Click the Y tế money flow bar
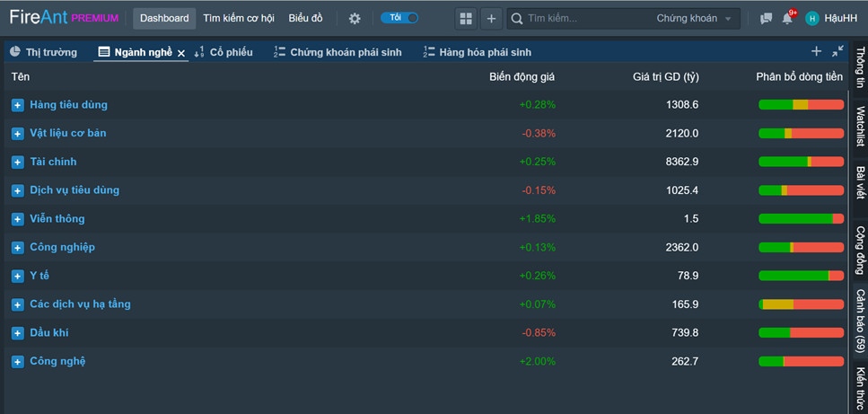The height and width of the screenshot is (414, 868). [x=801, y=276]
